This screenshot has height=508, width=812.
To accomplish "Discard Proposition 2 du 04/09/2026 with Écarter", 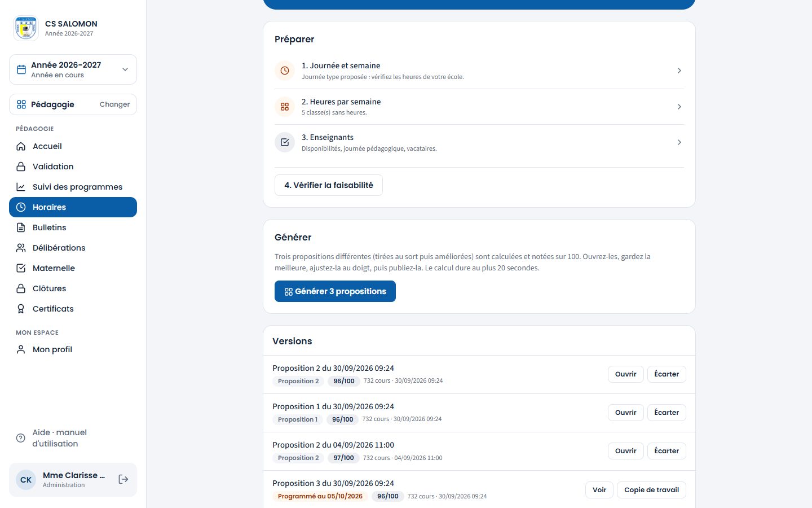I will point(667,451).
